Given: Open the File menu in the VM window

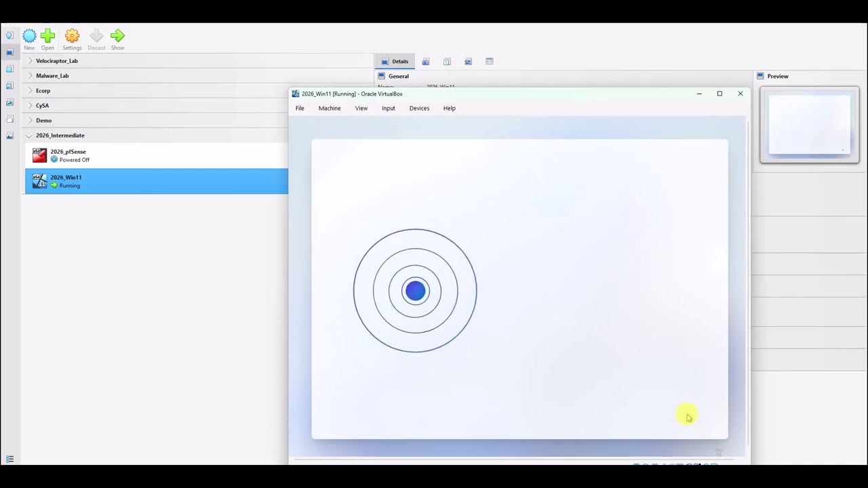Looking at the screenshot, I should pyautogui.click(x=300, y=108).
